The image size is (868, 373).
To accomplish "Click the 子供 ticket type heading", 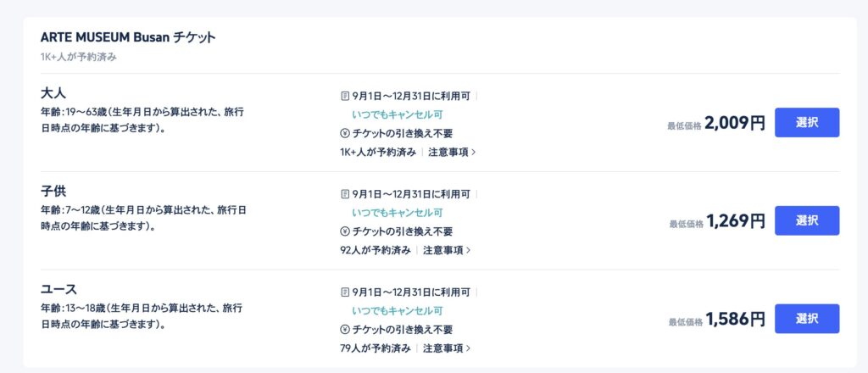I will (53, 191).
